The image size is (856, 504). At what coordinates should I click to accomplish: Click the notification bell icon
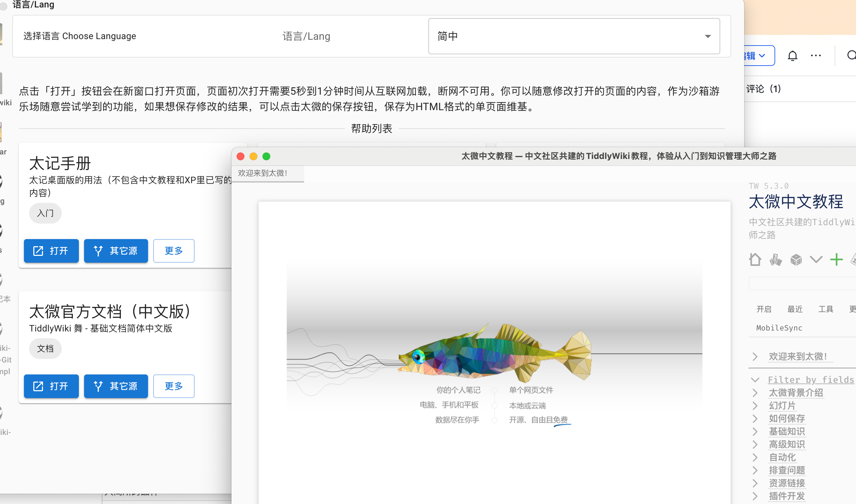(x=792, y=55)
